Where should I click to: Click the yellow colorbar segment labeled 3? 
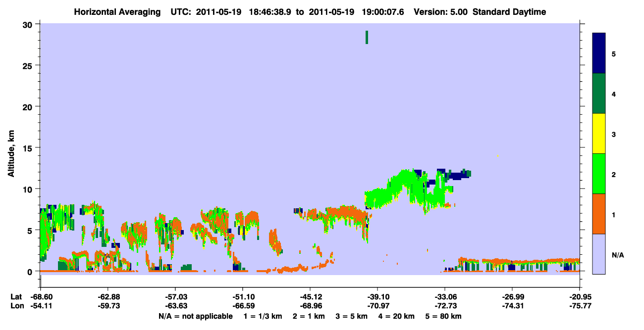[x=599, y=134]
